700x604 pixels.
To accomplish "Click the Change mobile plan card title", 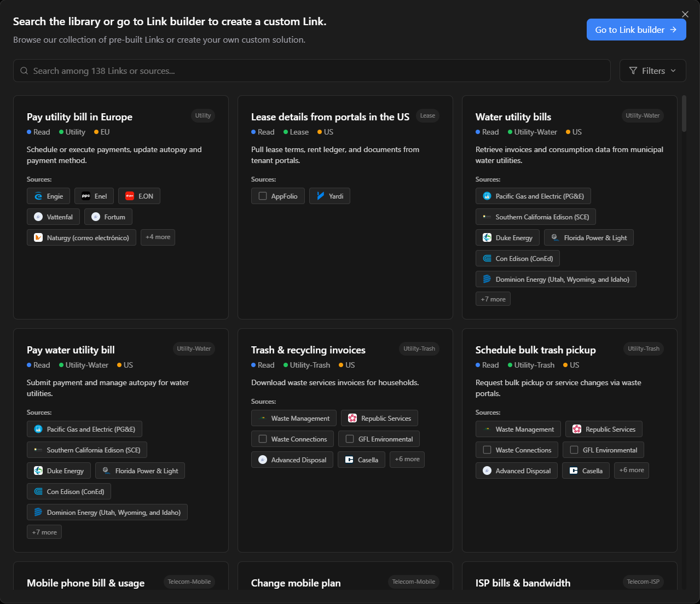I will pos(296,583).
